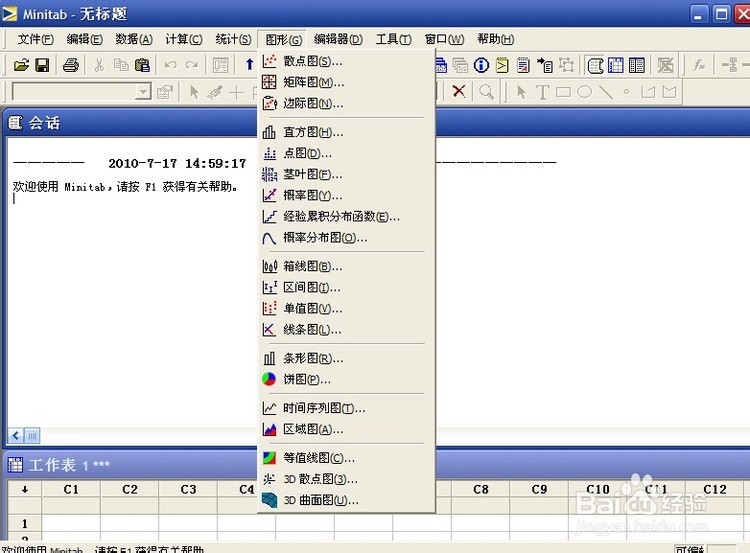Choose 3D 曲面图(U)... menu entry
Image resolution: width=750 pixels, height=553 pixels.
346,500
